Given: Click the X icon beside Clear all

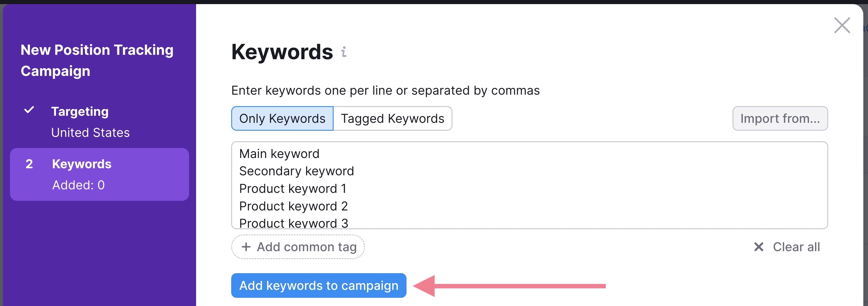Looking at the screenshot, I should [759, 247].
